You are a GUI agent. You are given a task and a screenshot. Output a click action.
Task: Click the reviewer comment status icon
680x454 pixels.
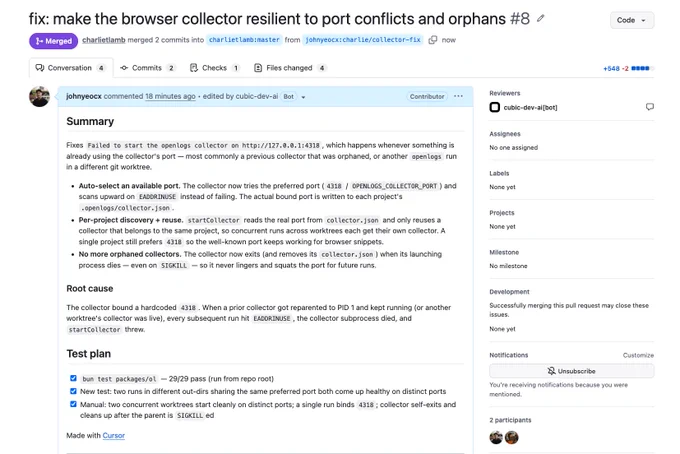650,107
